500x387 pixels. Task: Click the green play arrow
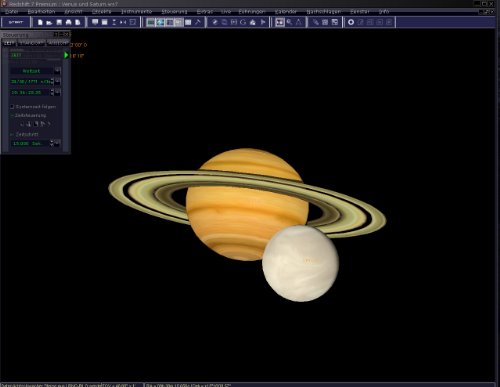click(66, 55)
